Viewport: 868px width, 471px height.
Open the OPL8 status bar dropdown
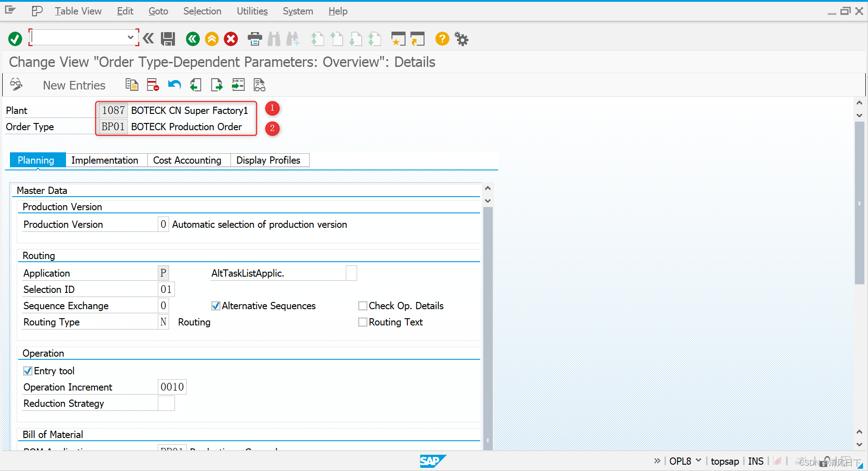click(x=698, y=461)
